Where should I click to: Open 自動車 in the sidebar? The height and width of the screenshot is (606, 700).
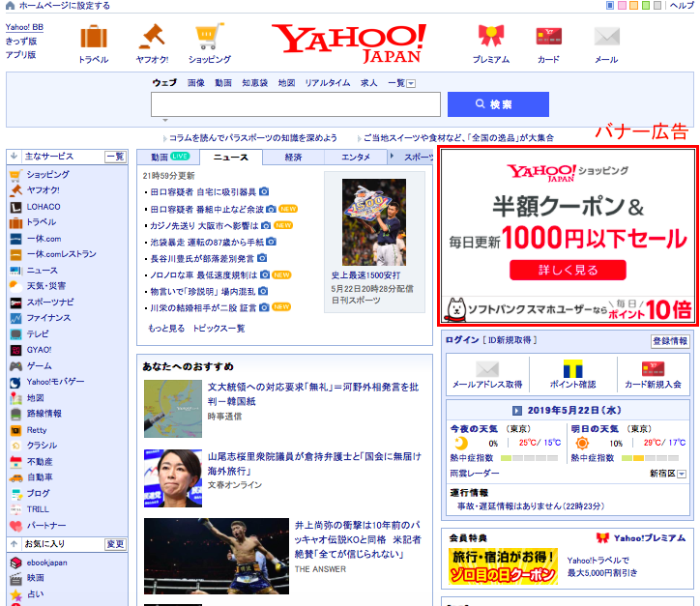click(x=40, y=477)
